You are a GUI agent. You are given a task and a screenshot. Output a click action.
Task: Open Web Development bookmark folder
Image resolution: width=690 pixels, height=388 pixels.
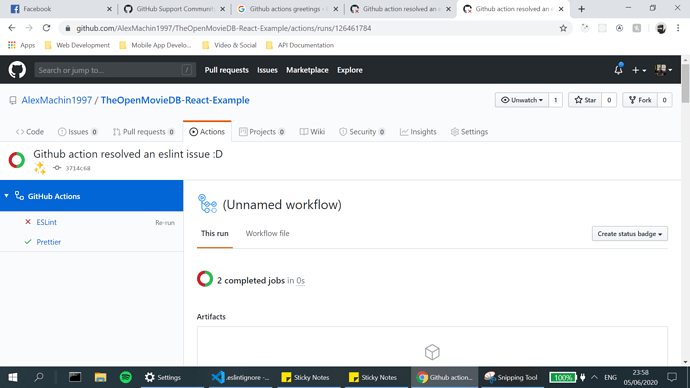[77, 45]
